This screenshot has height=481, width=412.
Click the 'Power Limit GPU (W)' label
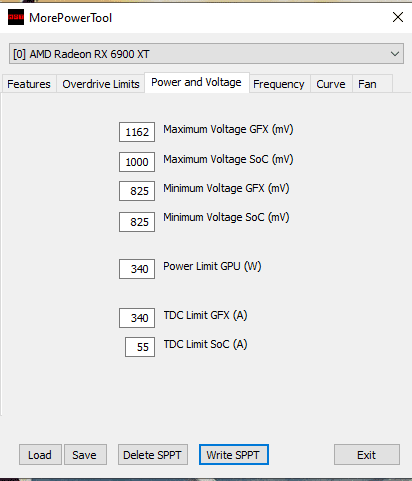click(212, 266)
